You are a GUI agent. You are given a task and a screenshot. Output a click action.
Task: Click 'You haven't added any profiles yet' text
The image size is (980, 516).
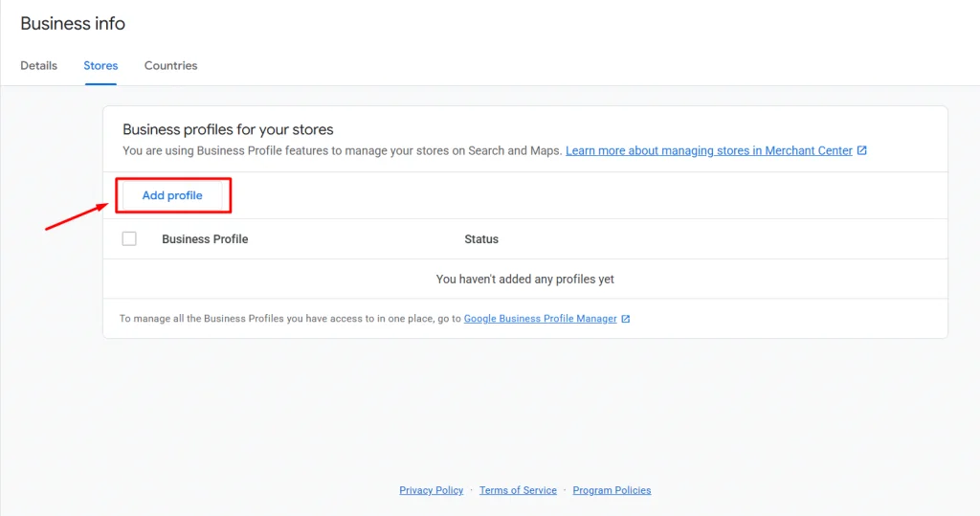(525, 279)
